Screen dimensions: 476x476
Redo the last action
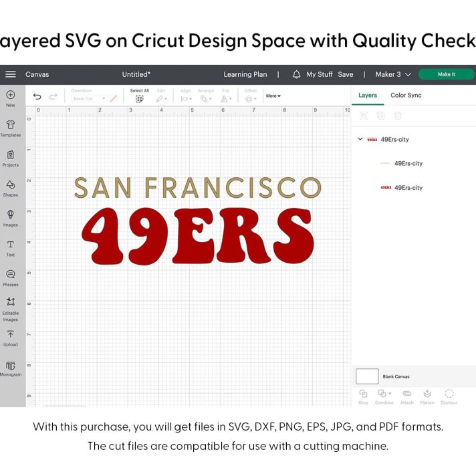[x=53, y=96]
